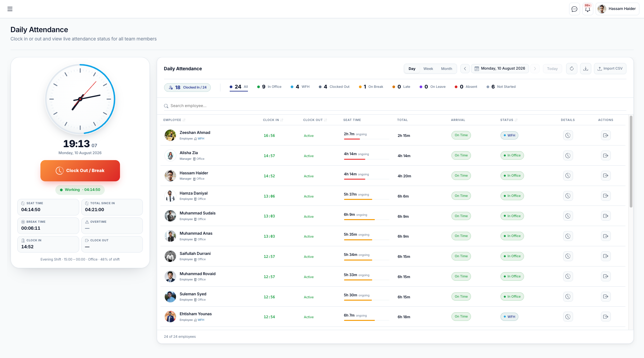Open the chat messages icon
644x358 pixels.
574,9
